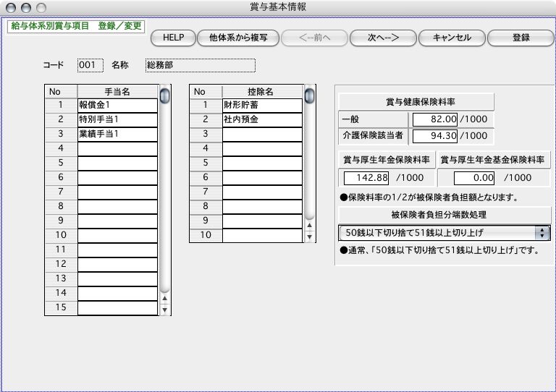Click the HELP button
Screen dimensions: 556x392
[x=173, y=38]
